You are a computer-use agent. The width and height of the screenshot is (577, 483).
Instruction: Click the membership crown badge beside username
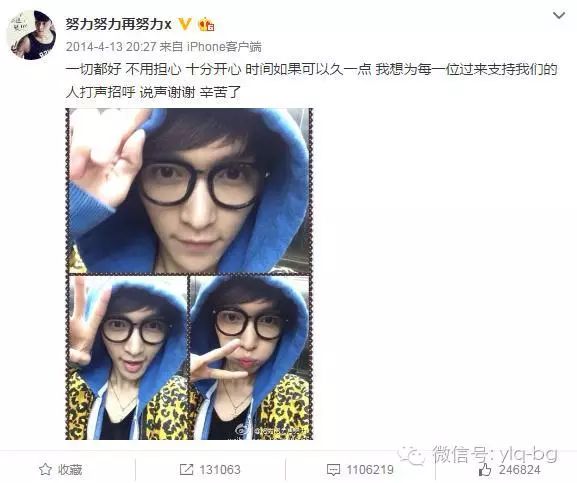pos(207,24)
